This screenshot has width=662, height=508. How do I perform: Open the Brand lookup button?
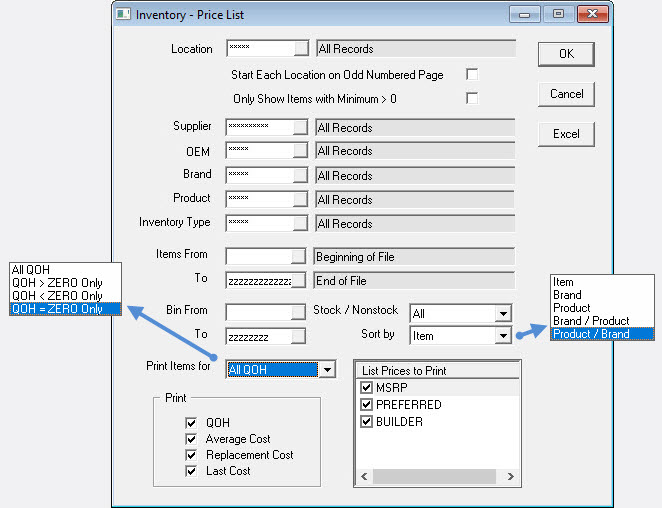pos(300,175)
